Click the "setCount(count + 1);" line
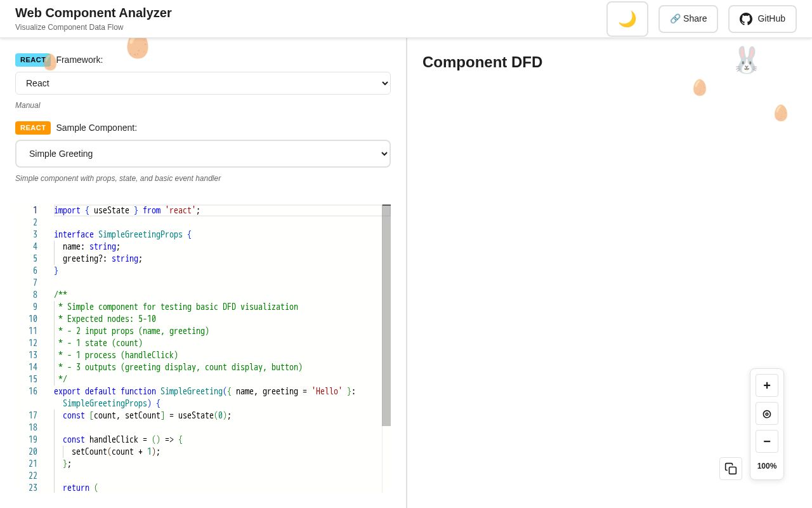Screen dimensions: 812x508 (116, 451)
